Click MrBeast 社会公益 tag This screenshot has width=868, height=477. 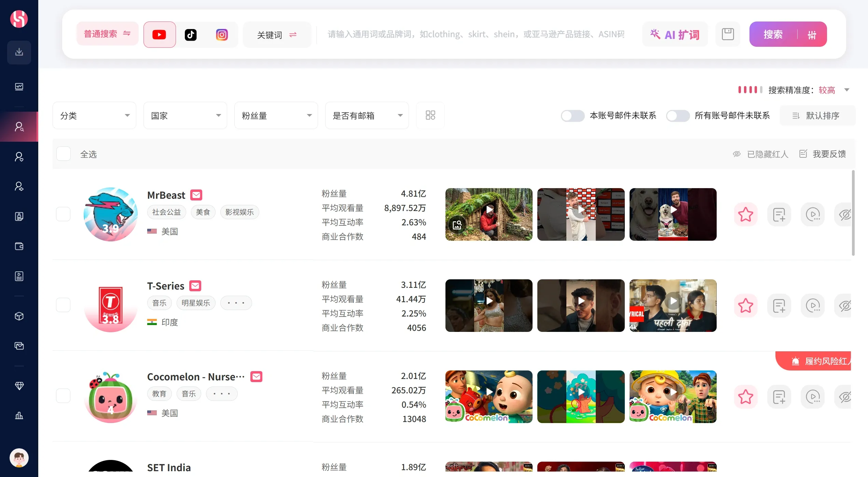(x=167, y=212)
